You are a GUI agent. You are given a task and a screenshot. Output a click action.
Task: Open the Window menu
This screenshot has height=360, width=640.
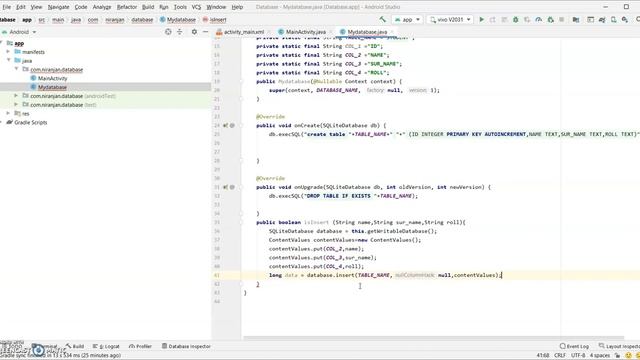point(216,7)
